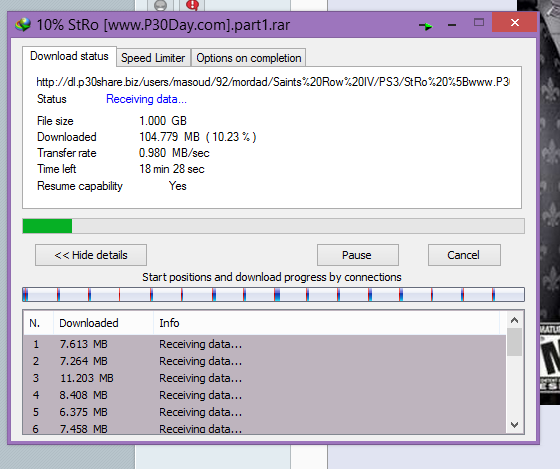
Task: Click the green download progress bar
Action: 273,226
